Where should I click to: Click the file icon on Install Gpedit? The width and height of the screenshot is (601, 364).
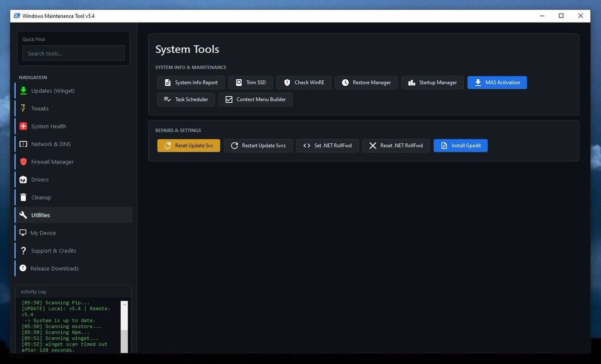[444, 145]
